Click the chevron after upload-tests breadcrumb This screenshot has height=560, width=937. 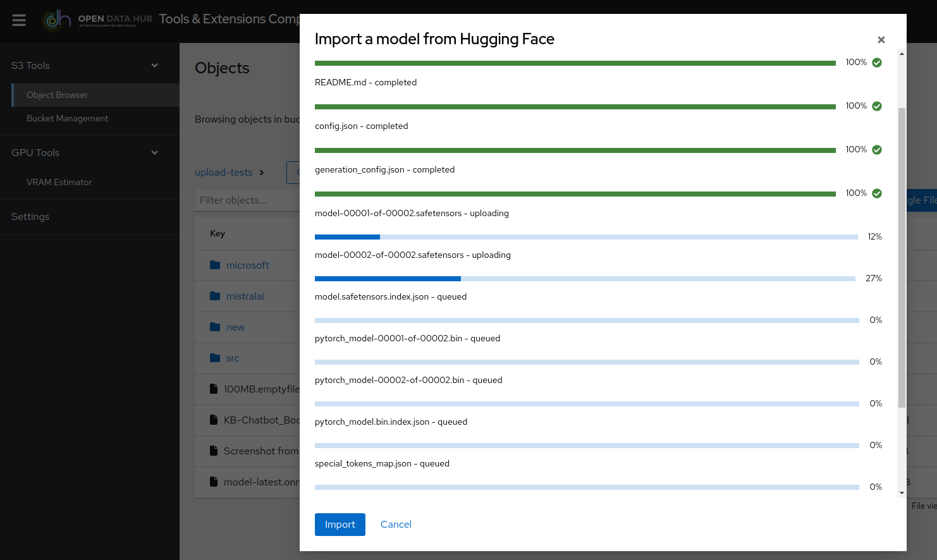pyautogui.click(x=262, y=173)
